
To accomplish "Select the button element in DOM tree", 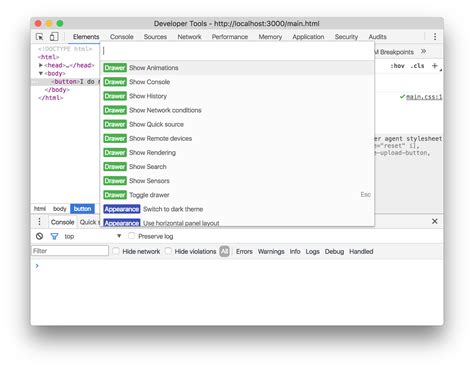I will pyautogui.click(x=65, y=82).
